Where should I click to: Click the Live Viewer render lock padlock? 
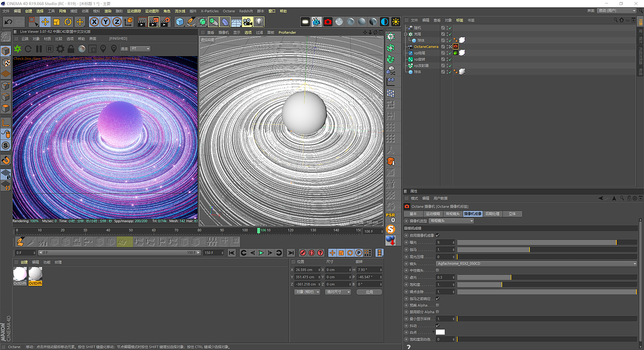tap(71, 49)
